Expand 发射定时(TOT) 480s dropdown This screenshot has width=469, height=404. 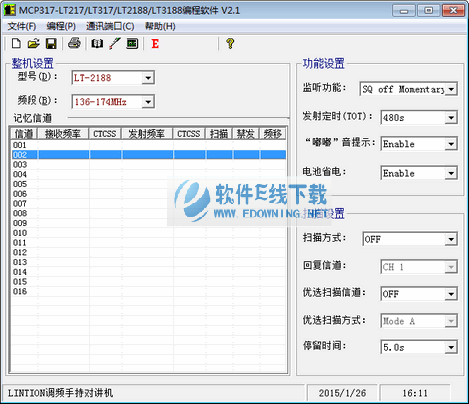(x=451, y=118)
